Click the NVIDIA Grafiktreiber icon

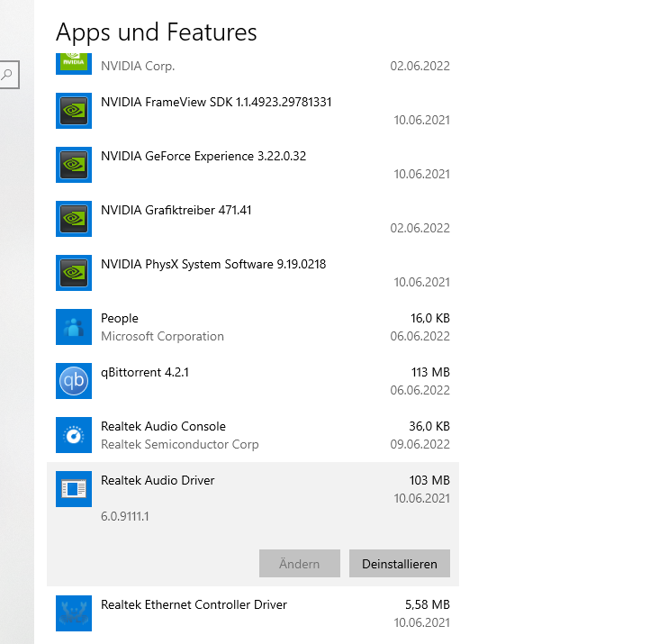[x=74, y=219]
